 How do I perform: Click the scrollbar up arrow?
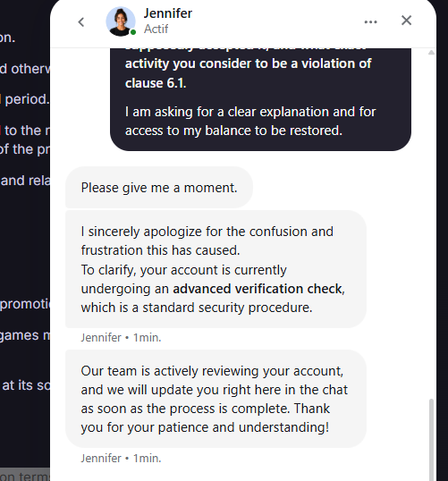point(431,53)
